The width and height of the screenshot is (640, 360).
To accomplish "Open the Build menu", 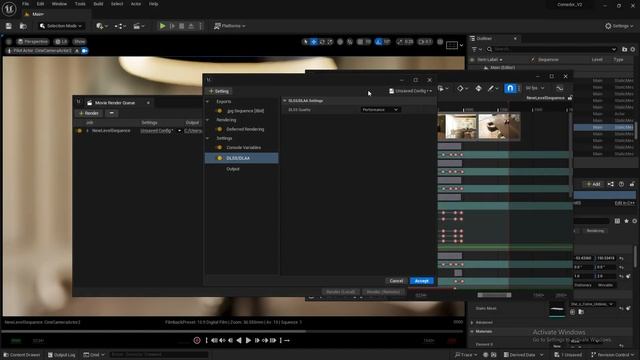I will click(98, 4).
